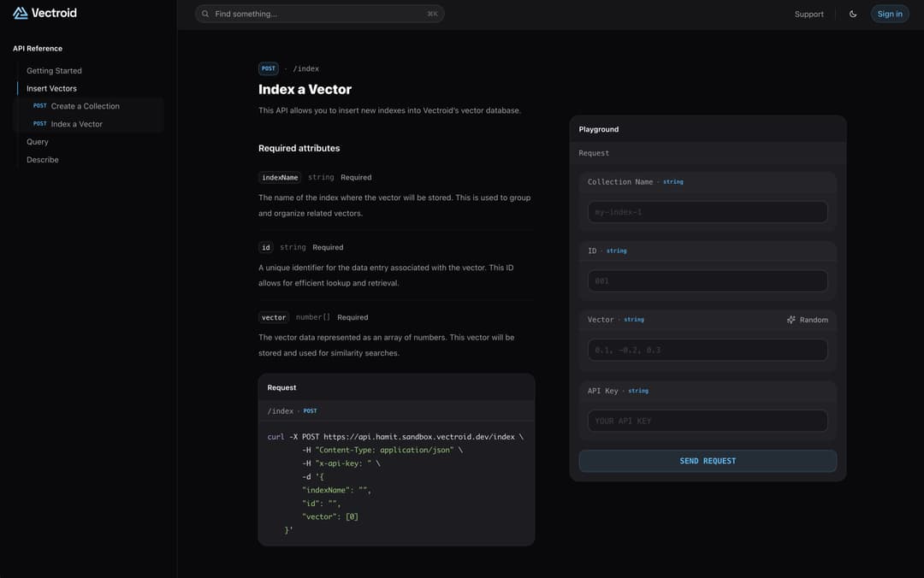The height and width of the screenshot is (578, 924).
Task: Click POST badge beside Index a Vector sidebar
Action: (40, 124)
